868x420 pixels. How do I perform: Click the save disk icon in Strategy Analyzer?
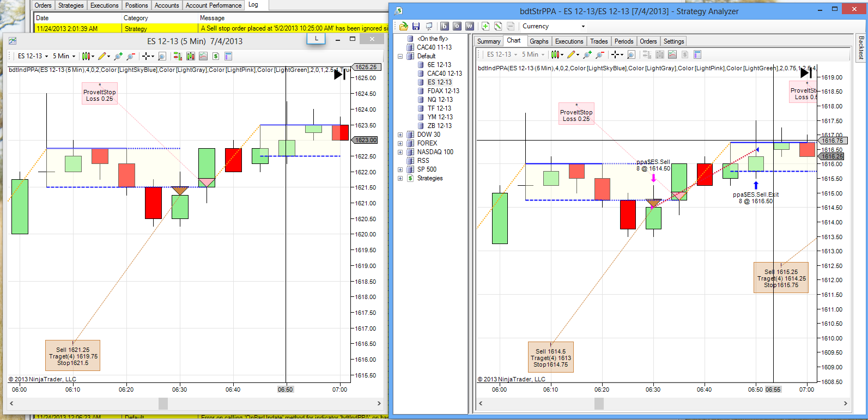(416, 26)
